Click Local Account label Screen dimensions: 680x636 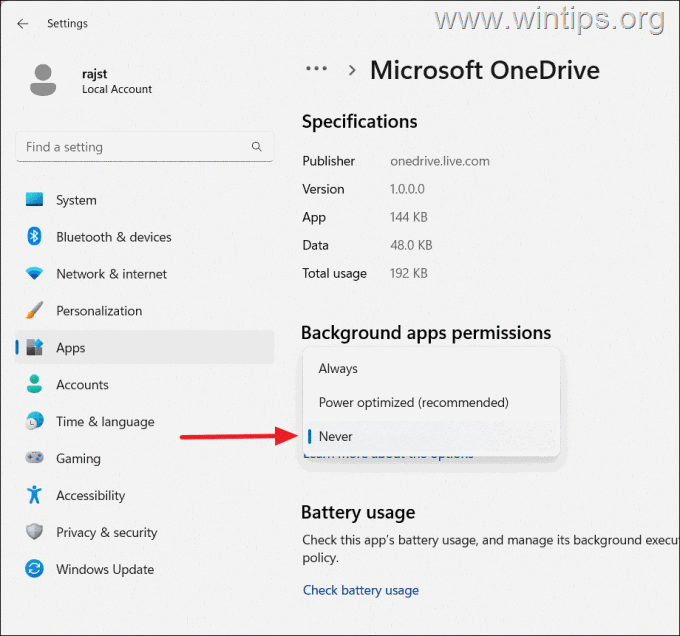click(117, 89)
